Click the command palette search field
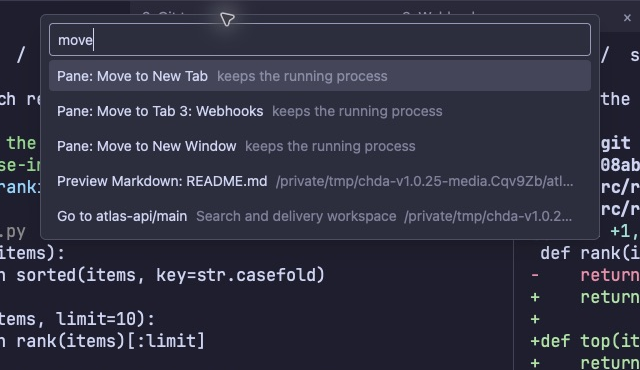Viewport: 640px width, 370px height. coord(320,40)
